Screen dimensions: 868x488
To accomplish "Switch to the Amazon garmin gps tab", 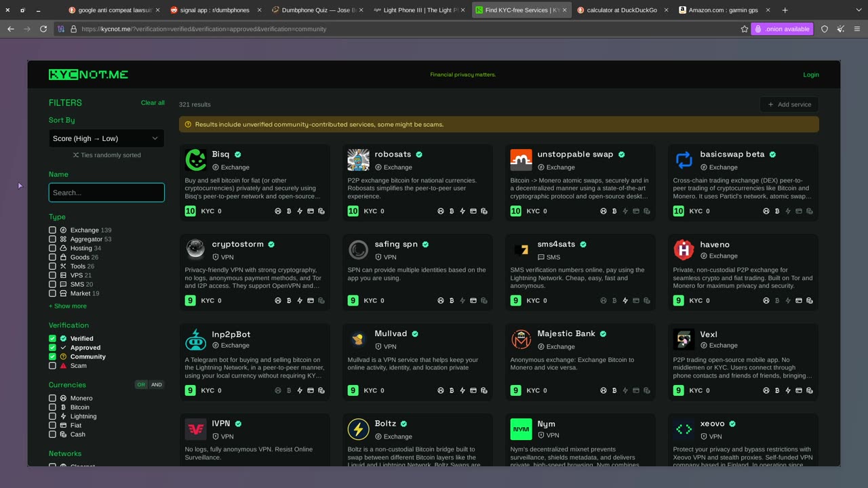I will [723, 10].
